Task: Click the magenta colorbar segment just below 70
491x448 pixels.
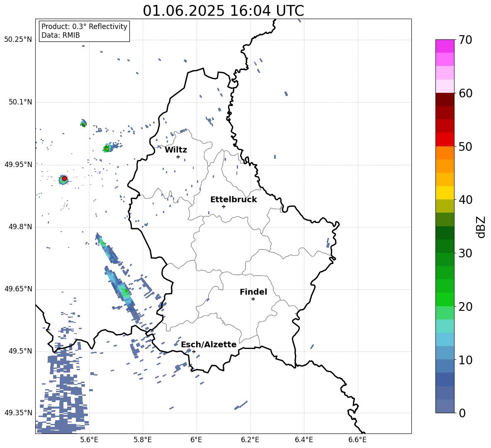Action: (x=445, y=46)
